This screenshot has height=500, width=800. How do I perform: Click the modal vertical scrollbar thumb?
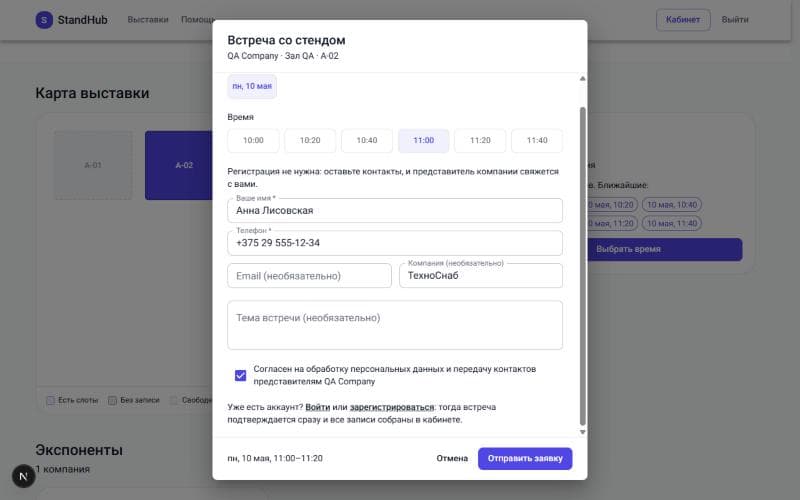582,266
